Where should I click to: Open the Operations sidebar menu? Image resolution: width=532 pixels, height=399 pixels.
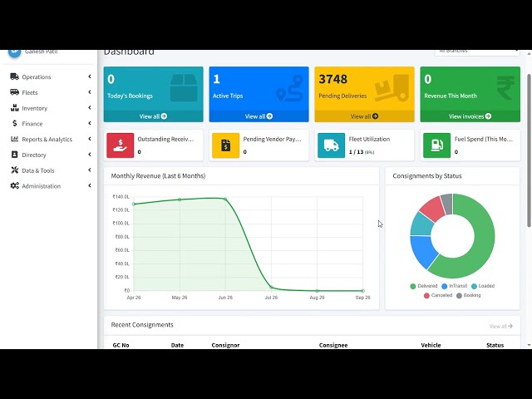pos(51,76)
